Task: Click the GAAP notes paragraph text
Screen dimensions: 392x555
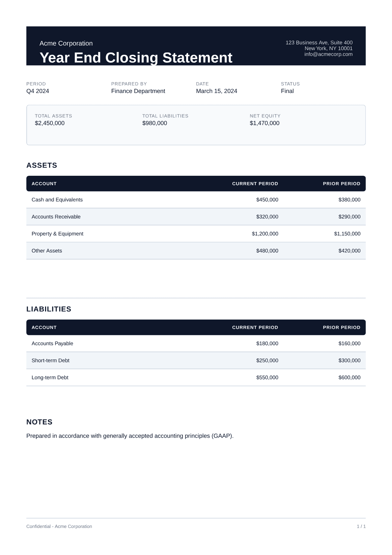Action: pos(130,436)
